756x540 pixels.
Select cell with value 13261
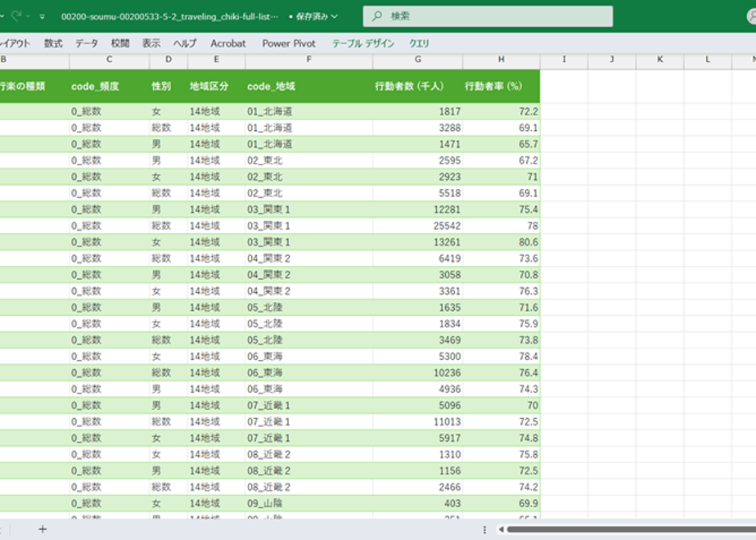point(417,242)
